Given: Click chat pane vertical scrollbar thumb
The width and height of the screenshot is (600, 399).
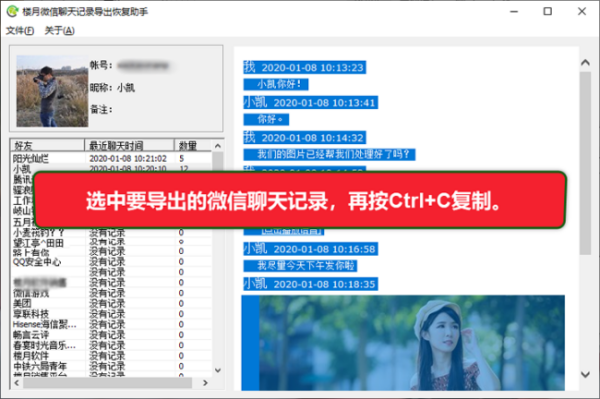Looking at the screenshot, I should tap(585, 163).
